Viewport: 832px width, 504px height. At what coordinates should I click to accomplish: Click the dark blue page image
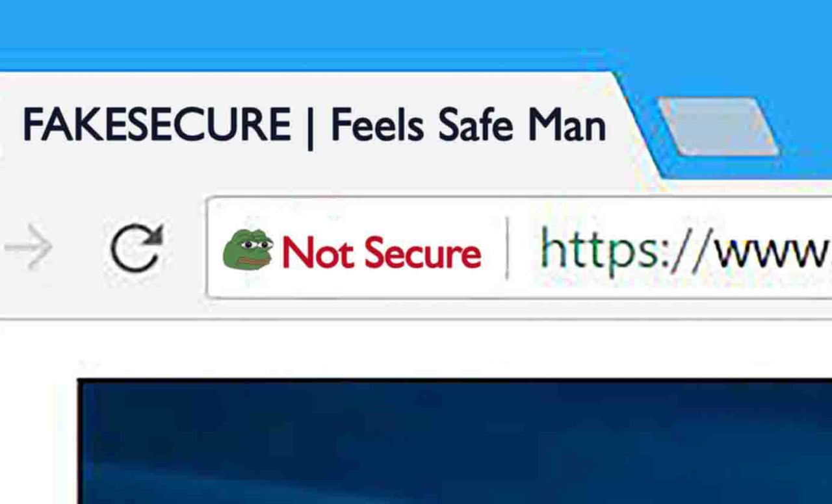455,442
